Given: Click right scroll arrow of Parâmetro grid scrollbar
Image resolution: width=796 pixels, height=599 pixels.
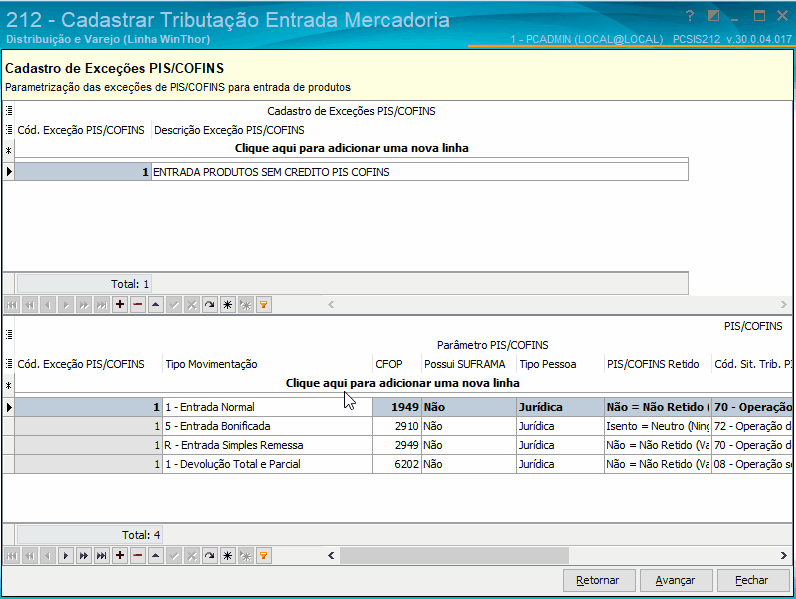Looking at the screenshot, I should 784,555.
